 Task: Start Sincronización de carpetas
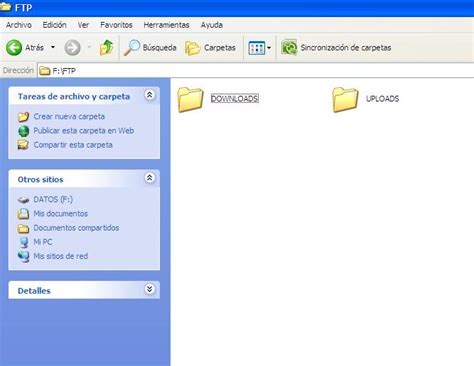pyautogui.click(x=336, y=48)
